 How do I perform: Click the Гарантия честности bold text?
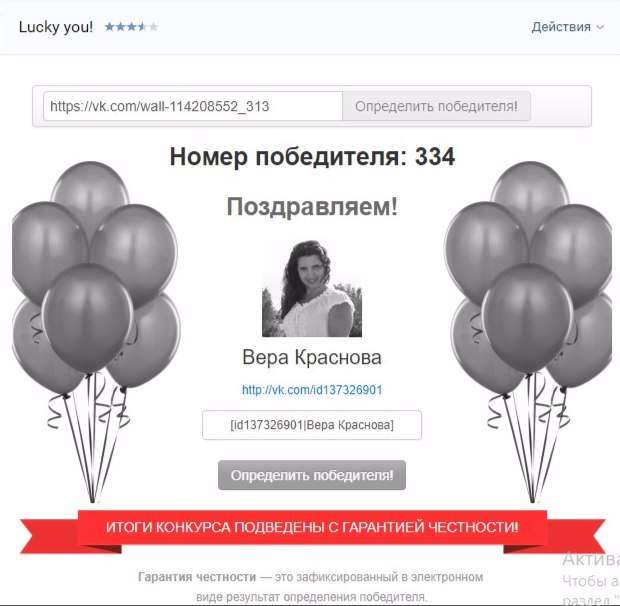click(197, 577)
